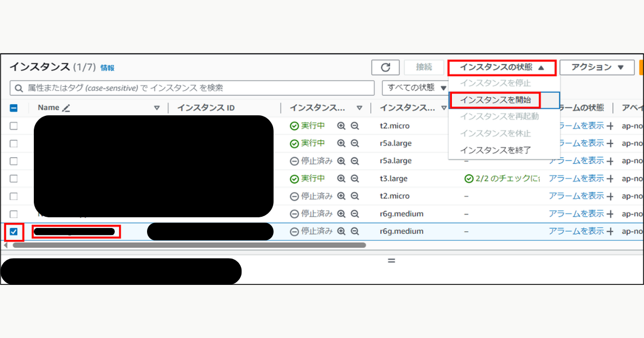This screenshot has width=644, height=338.
Task: Click the refresh instances icon
Action: click(385, 67)
